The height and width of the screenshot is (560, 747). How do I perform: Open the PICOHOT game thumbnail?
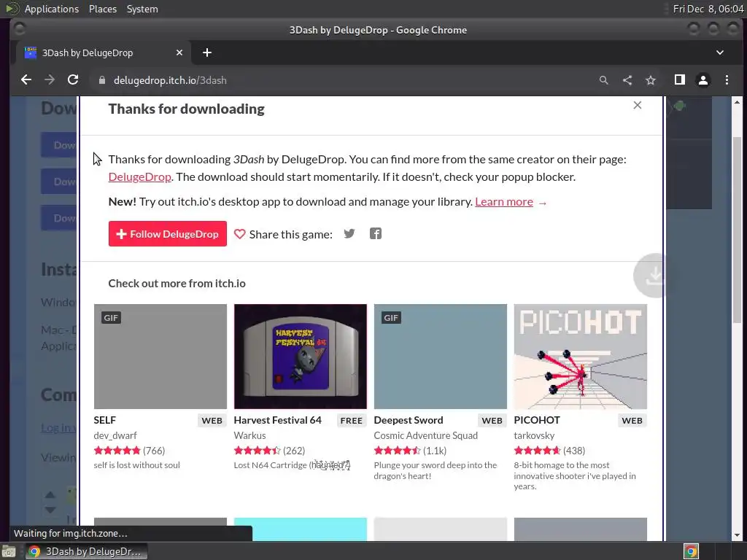580,356
